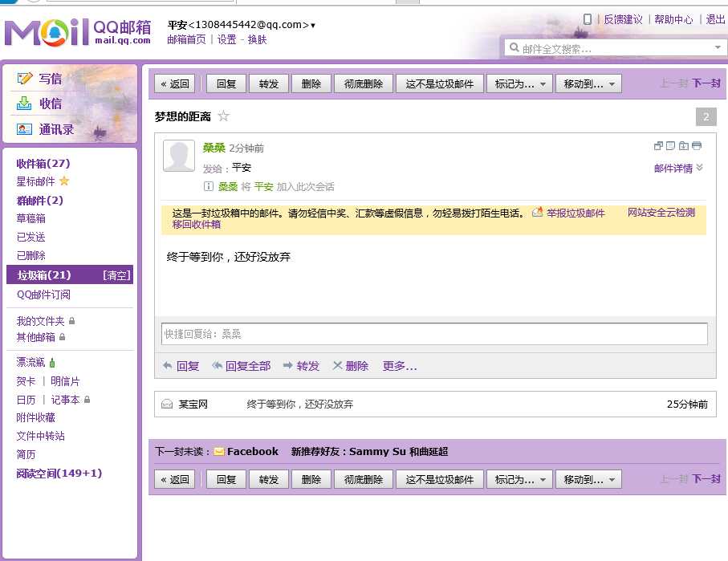728x561 pixels.
Task: Click the phone icon near 反馈建议
Action: click(x=588, y=19)
